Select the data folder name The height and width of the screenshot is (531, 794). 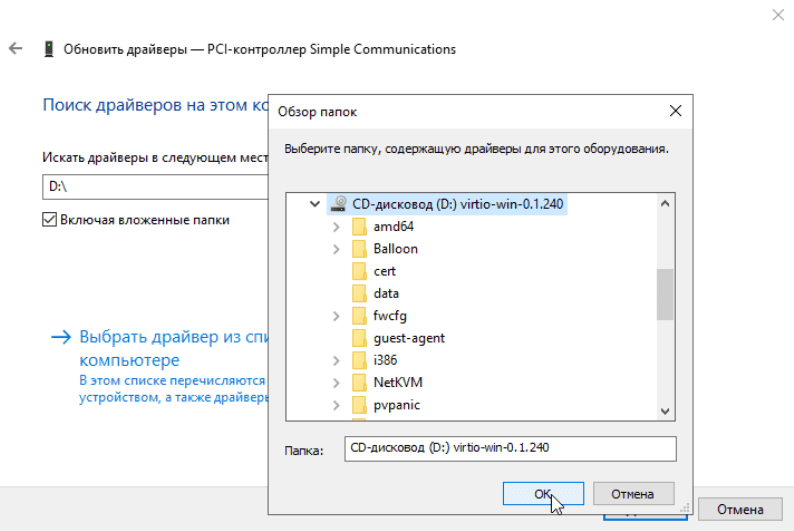(386, 293)
